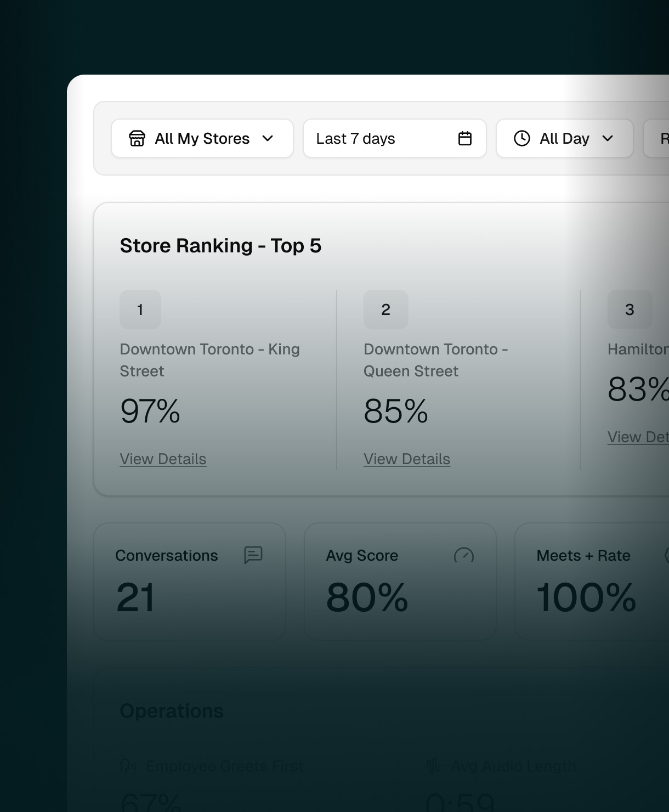
Task: Click the 80% average score value
Action: pyautogui.click(x=367, y=597)
